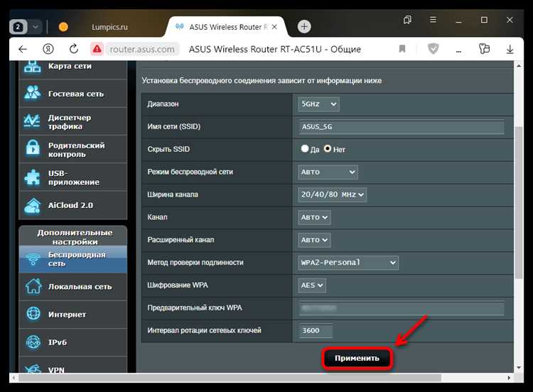
Task: Click the Применить apply button
Action: pos(357,358)
